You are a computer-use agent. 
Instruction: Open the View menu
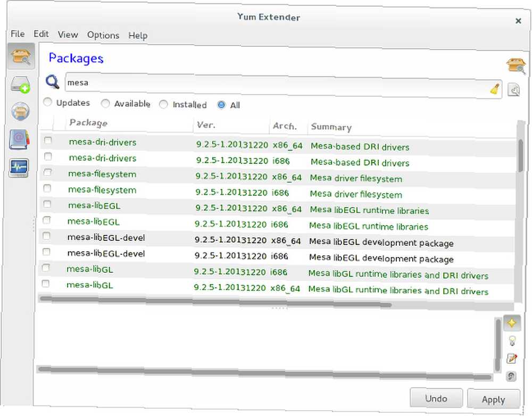(x=68, y=35)
